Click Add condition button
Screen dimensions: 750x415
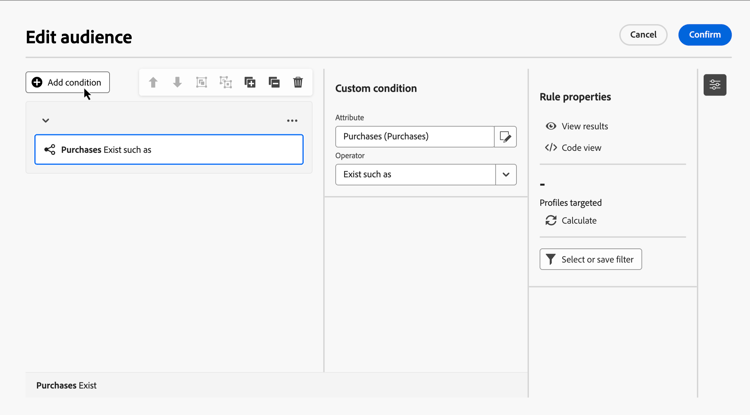coord(67,83)
